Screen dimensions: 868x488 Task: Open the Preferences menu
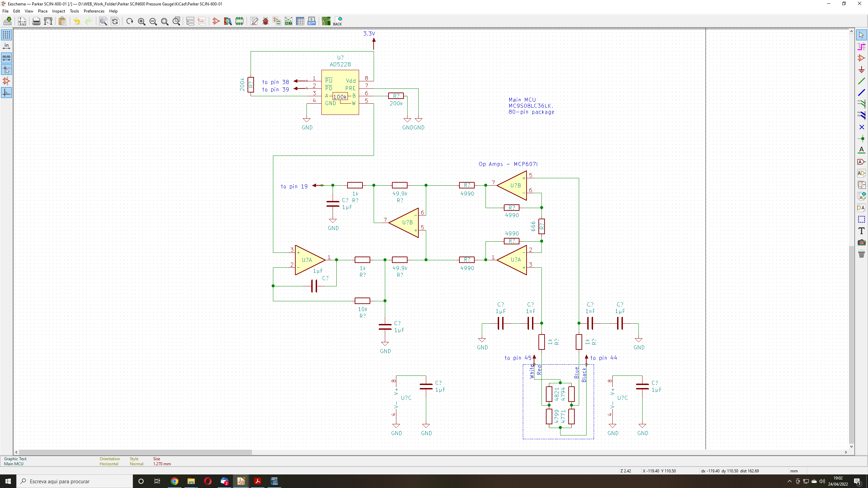[x=94, y=11]
